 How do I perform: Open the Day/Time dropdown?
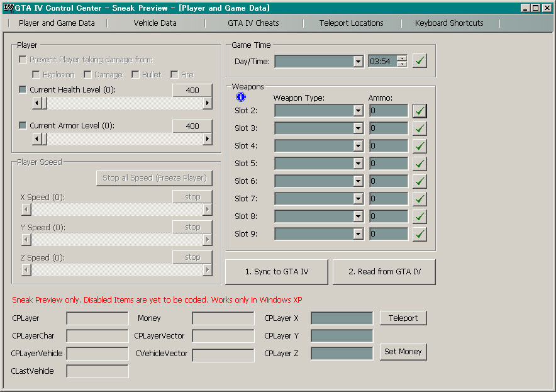click(x=358, y=62)
